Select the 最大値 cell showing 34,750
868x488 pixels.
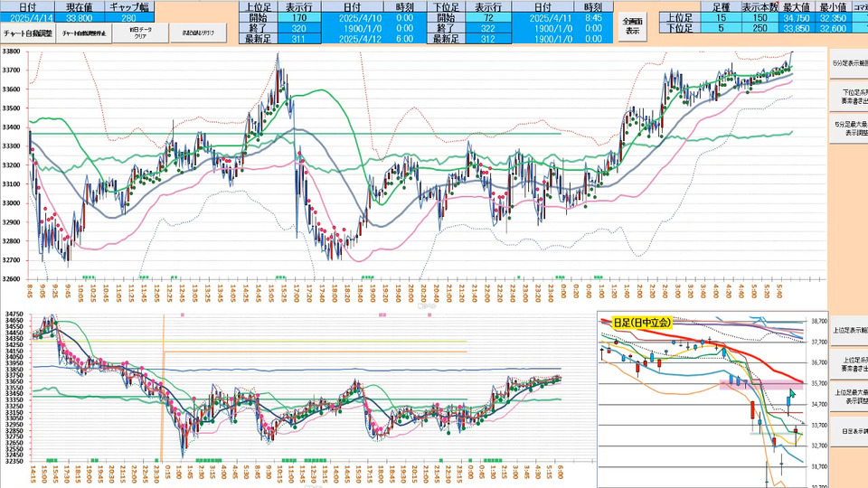796,18
